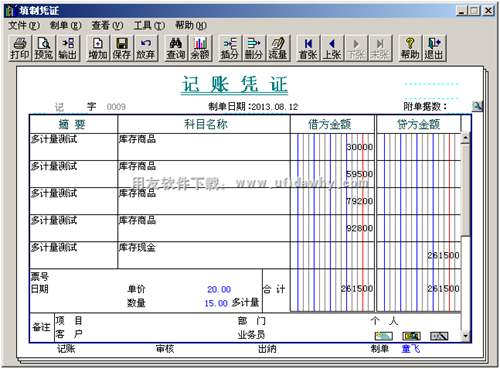This screenshot has height=369, width=500.
Task: Open 查询 search binoculars icon
Action: 176,48
